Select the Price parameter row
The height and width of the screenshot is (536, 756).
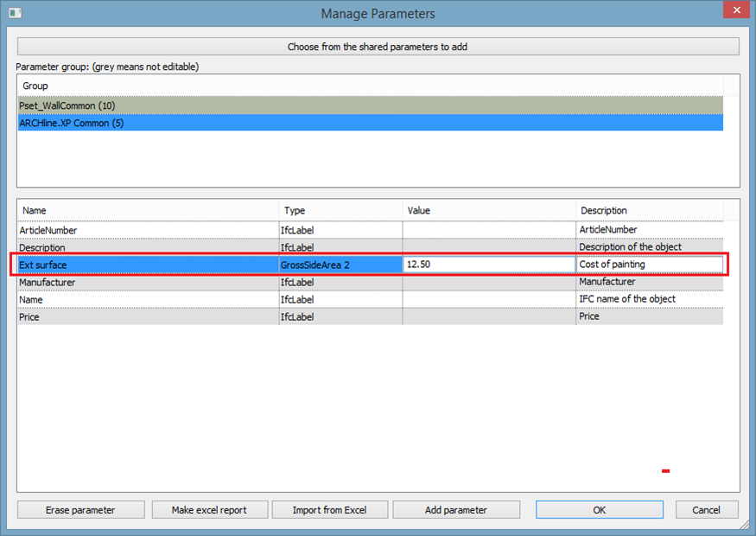(148, 317)
